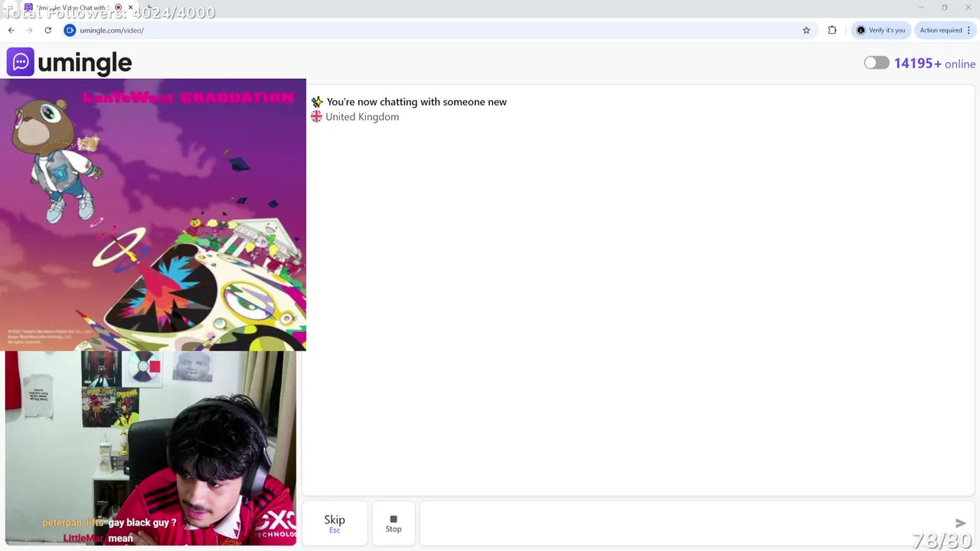Viewport: 980px width, 551px height.
Task: Click the chat message input field
Action: (685, 523)
